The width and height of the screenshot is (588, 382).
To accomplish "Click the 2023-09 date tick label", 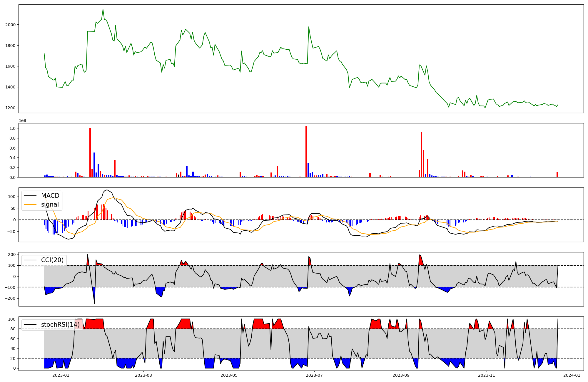I will coord(401,375).
